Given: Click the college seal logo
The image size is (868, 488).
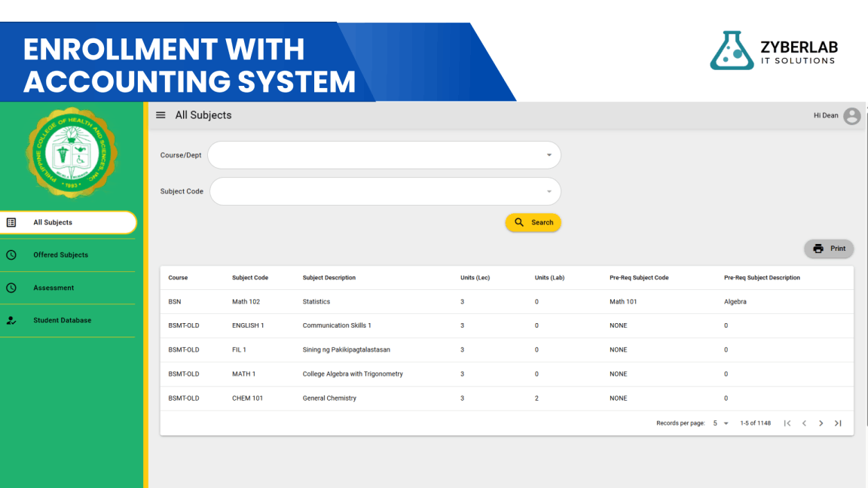Looking at the screenshot, I should tap(72, 152).
